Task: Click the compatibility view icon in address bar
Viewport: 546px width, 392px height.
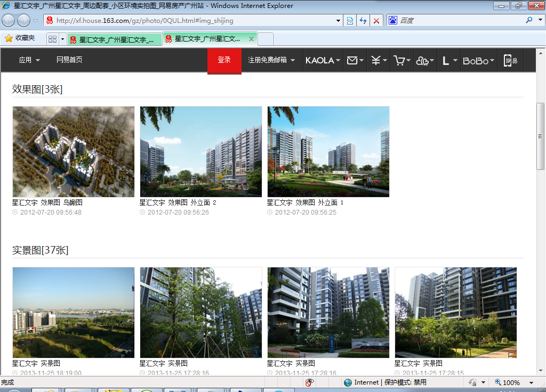Action: pos(350,21)
